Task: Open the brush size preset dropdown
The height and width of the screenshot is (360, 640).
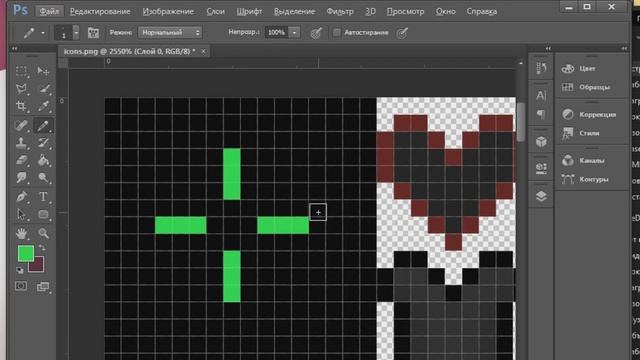Action: tap(76, 33)
